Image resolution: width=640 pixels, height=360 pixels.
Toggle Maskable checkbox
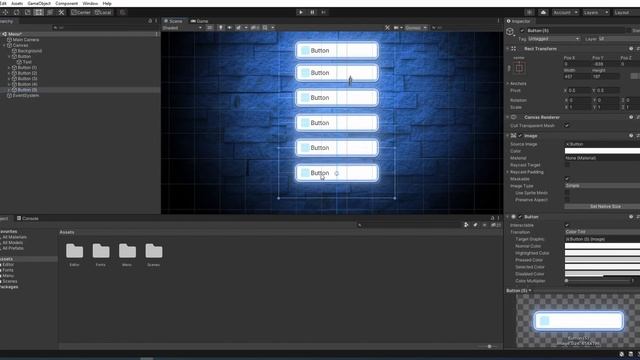[567, 179]
